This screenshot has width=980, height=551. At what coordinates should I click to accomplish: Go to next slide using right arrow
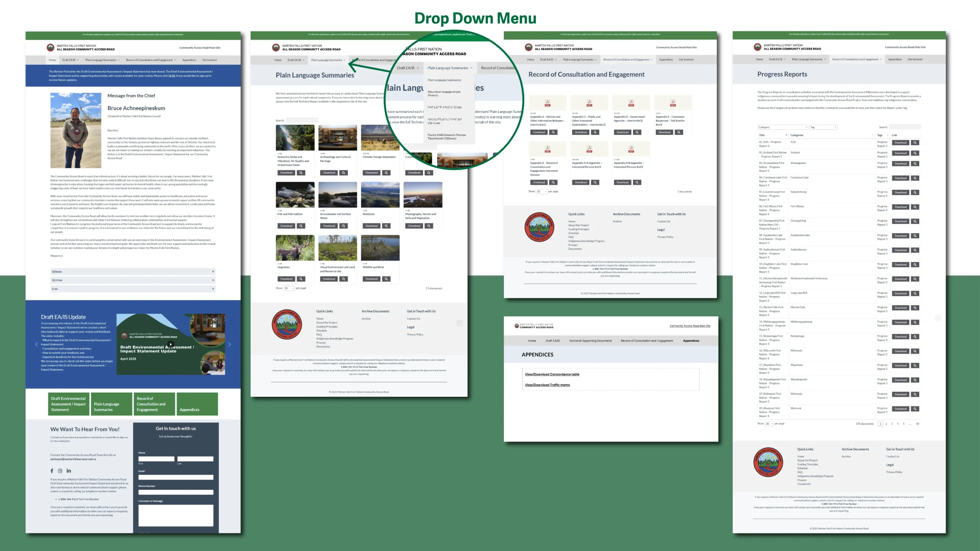pos(229,344)
